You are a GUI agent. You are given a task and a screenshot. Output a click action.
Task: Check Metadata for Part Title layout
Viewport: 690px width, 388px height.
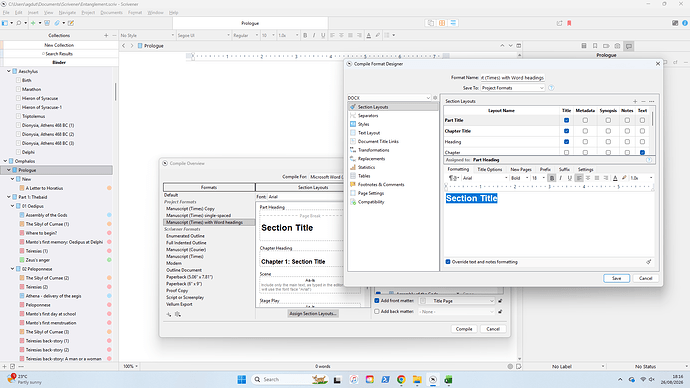[585, 120]
